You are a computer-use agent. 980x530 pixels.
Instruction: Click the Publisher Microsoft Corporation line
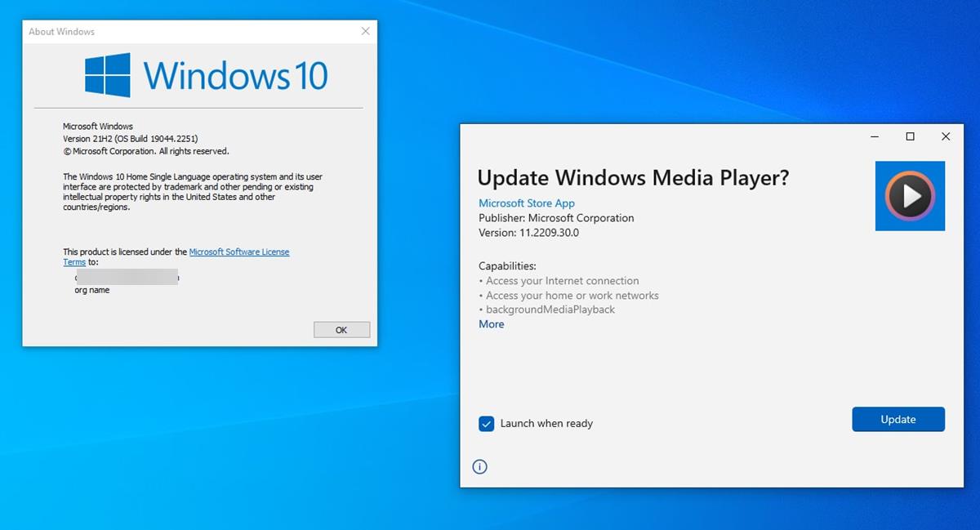[555, 217]
